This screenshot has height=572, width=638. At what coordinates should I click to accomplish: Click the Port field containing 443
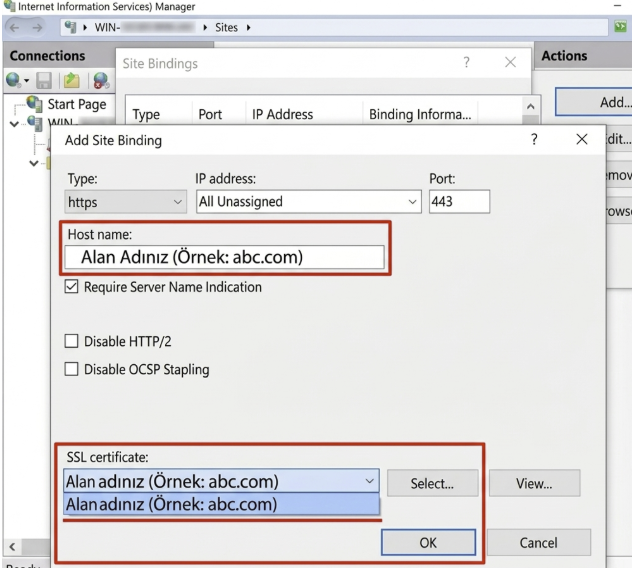click(x=459, y=202)
